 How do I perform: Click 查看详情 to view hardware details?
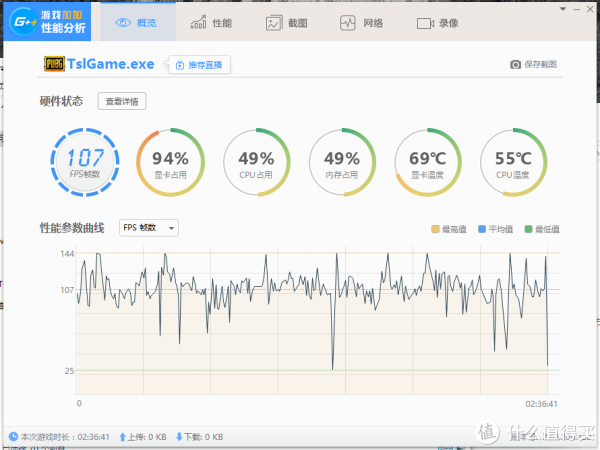pyautogui.click(x=122, y=101)
